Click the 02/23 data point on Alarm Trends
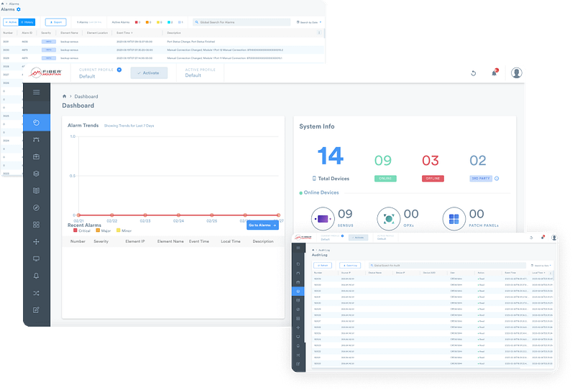The width and height of the screenshot is (575, 392). pyautogui.click(x=145, y=215)
